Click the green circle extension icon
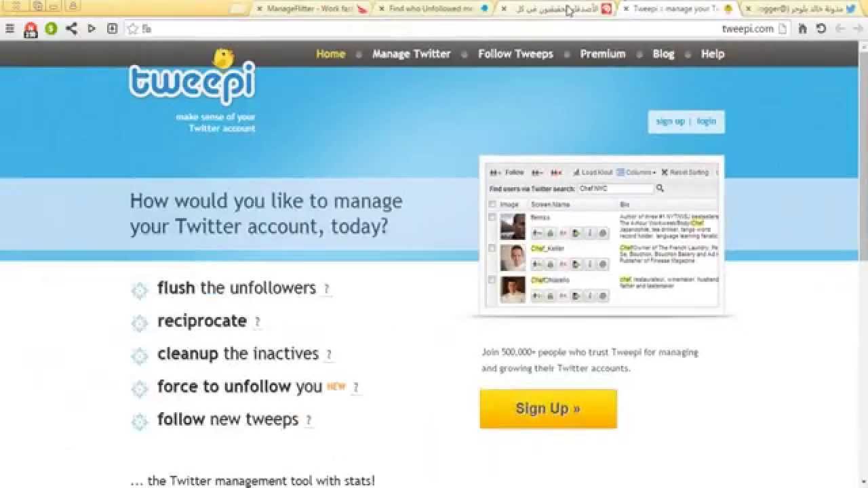Image resolution: width=868 pixels, height=488 pixels. (x=51, y=29)
